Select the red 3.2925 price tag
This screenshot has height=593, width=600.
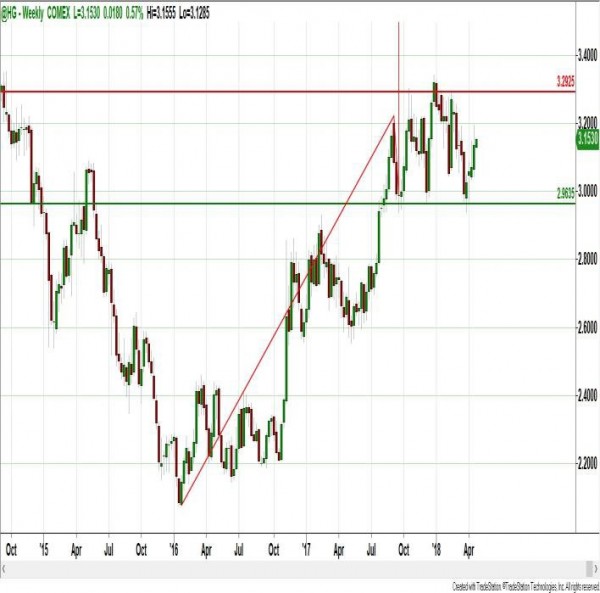[x=568, y=84]
